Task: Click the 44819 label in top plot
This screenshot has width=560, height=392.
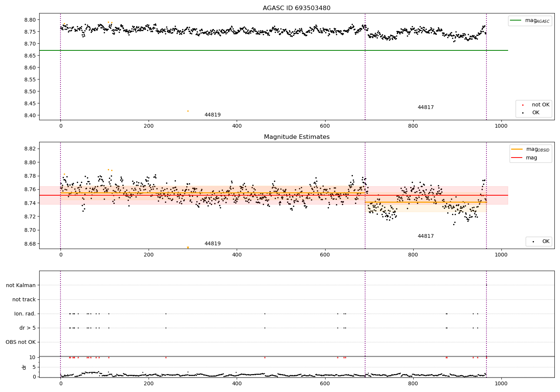Action: click(212, 115)
